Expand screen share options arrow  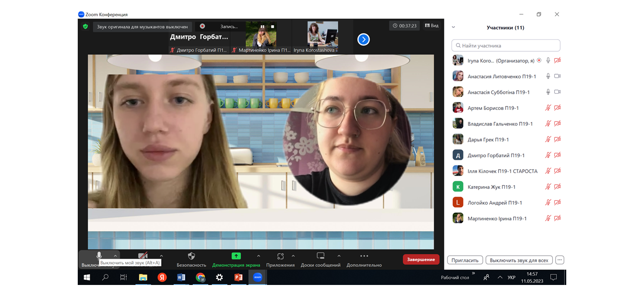pyautogui.click(x=258, y=256)
